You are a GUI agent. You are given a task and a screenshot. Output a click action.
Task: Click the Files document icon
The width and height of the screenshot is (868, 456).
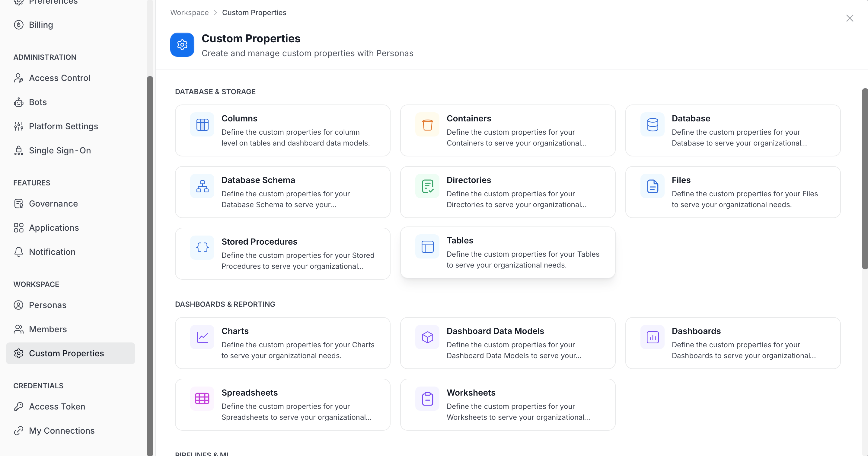pyautogui.click(x=652, y=186)
